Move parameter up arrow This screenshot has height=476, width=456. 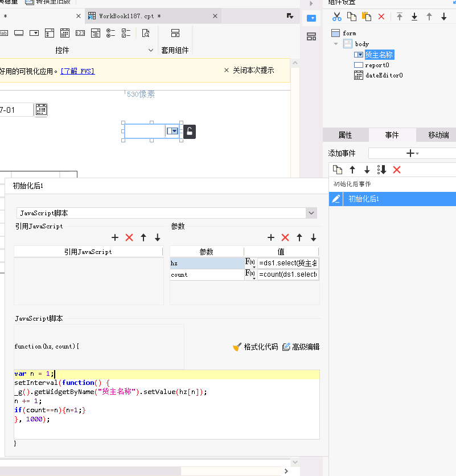click(299, 237)
